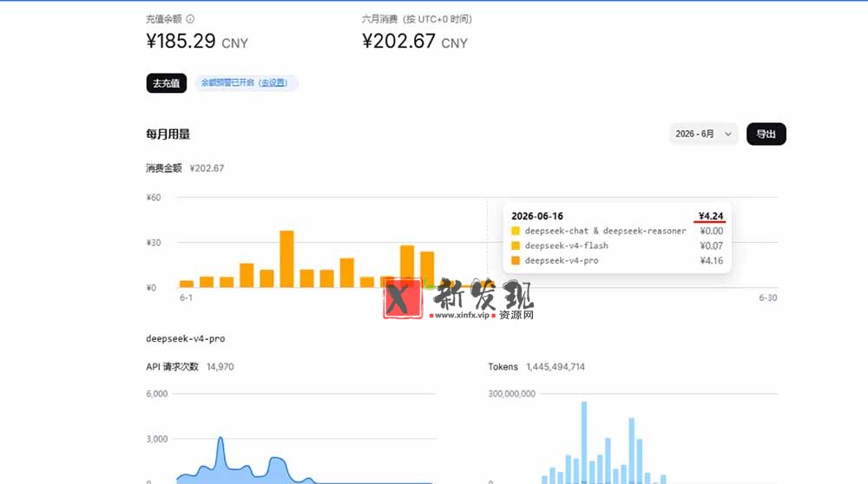Click the Tokens 1,445,494,714 label
This screenshot has width=868, height=484.
click(x=536, y=367)
